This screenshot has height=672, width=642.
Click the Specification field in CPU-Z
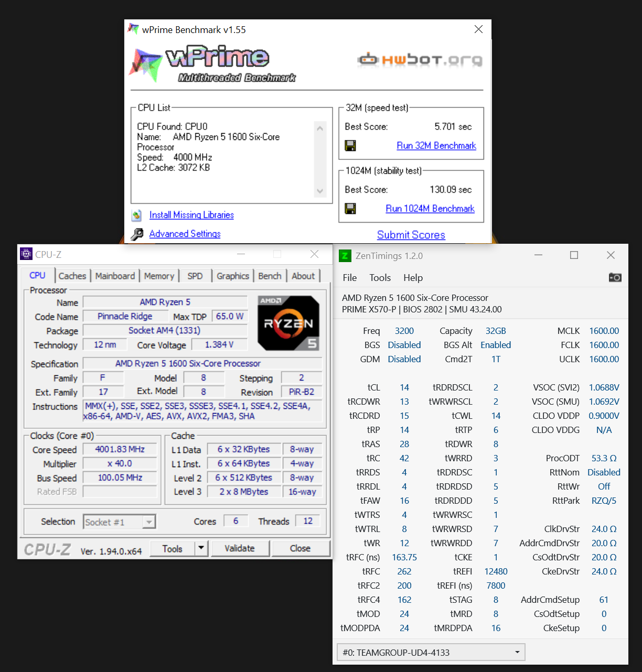coord(202,363)
